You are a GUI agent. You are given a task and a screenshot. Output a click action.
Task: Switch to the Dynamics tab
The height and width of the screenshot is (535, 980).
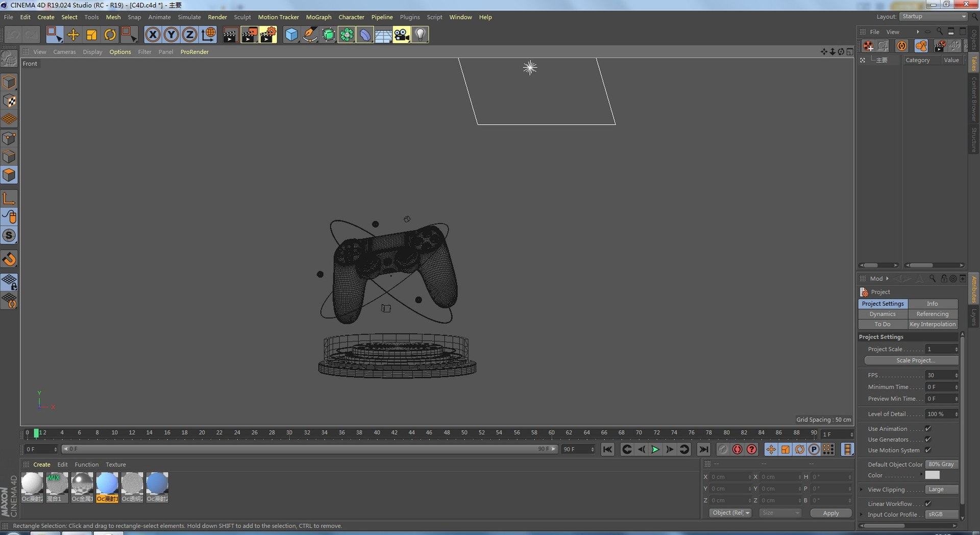(x=883, y=314)
